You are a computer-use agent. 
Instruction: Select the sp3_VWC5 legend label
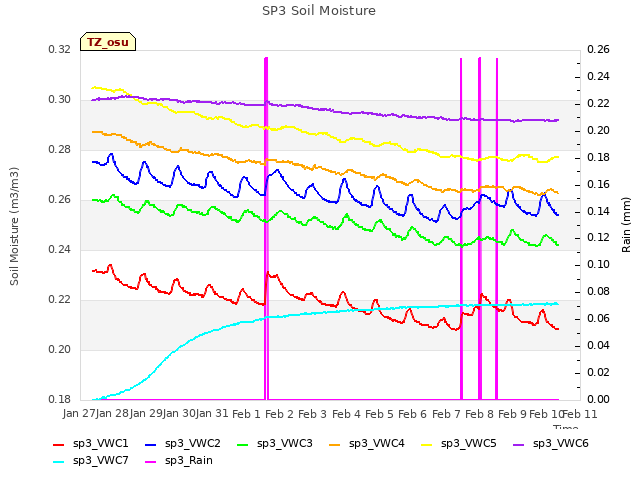coord(469,444)
